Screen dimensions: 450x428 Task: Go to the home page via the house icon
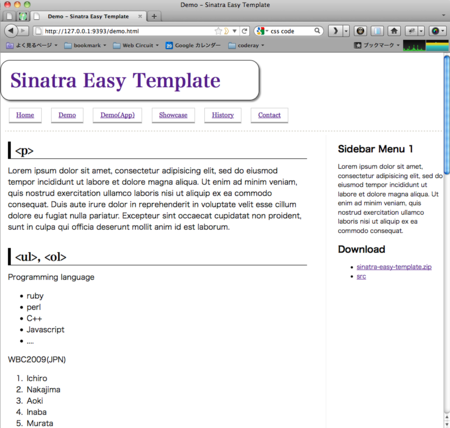click(x=394, y=31)
